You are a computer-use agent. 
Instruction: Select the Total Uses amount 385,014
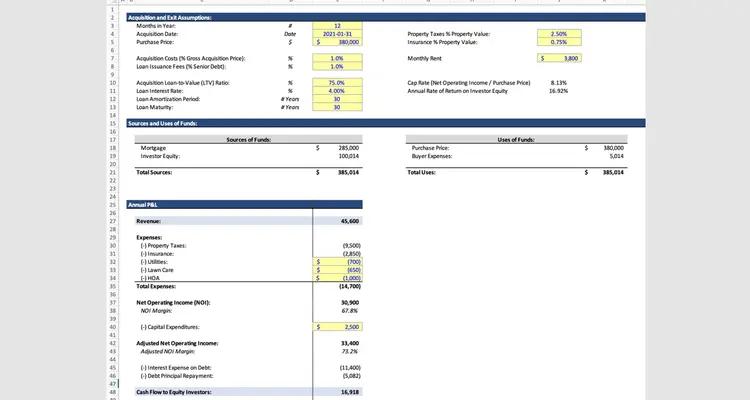(x=614, y=172)
